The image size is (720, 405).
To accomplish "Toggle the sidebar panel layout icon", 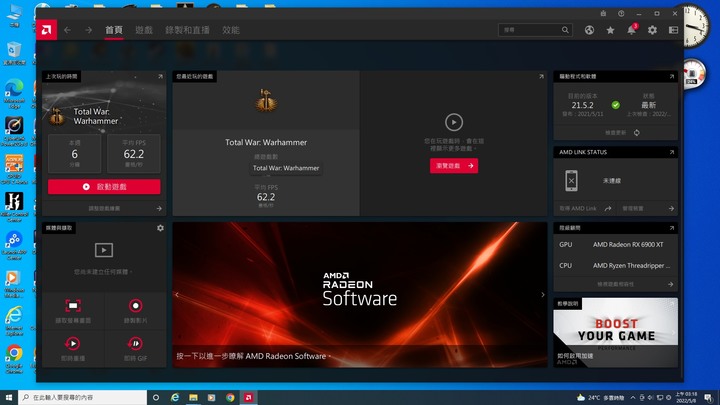I will click(674, 30).
